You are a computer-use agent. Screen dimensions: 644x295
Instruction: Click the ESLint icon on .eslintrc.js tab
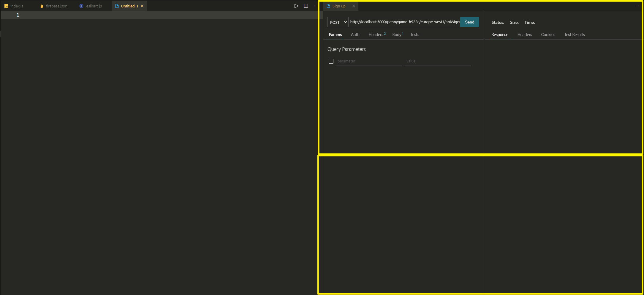[x=81, y=6]
